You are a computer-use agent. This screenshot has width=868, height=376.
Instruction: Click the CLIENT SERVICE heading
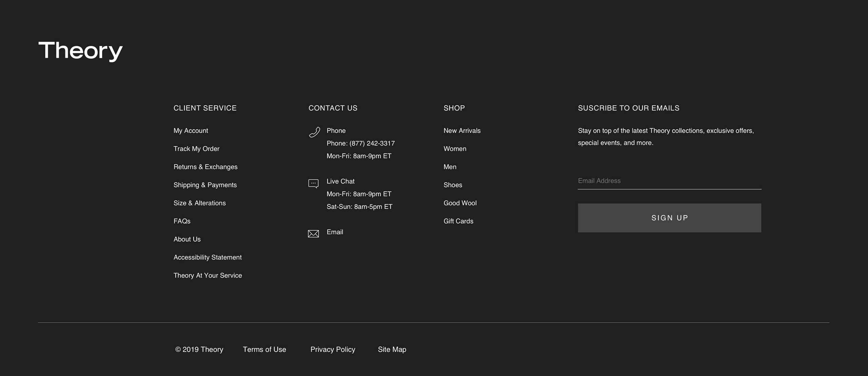(205, 108)
